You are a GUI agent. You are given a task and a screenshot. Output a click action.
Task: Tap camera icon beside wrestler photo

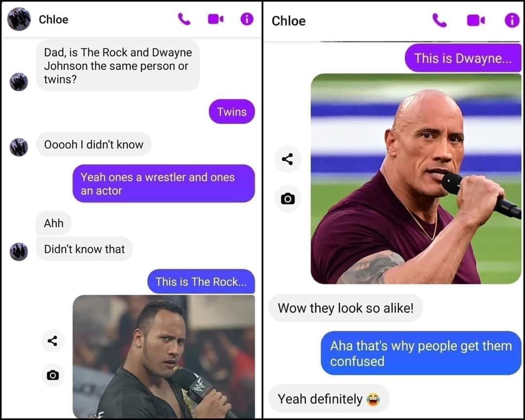[52, 375]
